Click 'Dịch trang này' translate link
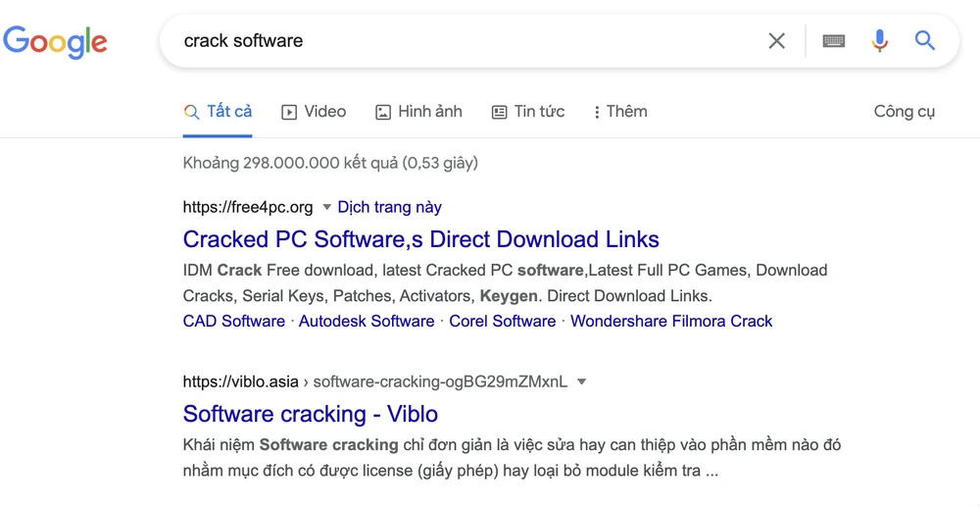 (389, 207)
